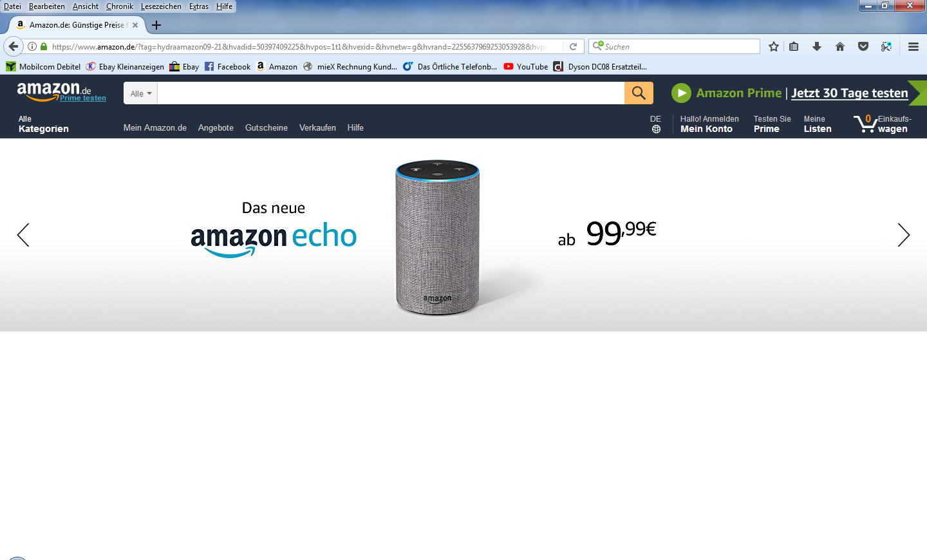Open the YouTube bookmark
This screenshot has height=560, width=927.
coord(526,66)
